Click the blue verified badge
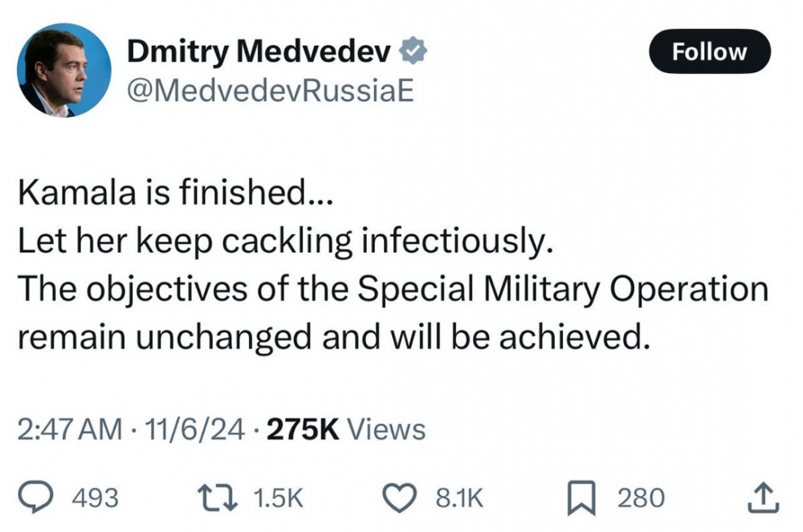 coord(414,52)
